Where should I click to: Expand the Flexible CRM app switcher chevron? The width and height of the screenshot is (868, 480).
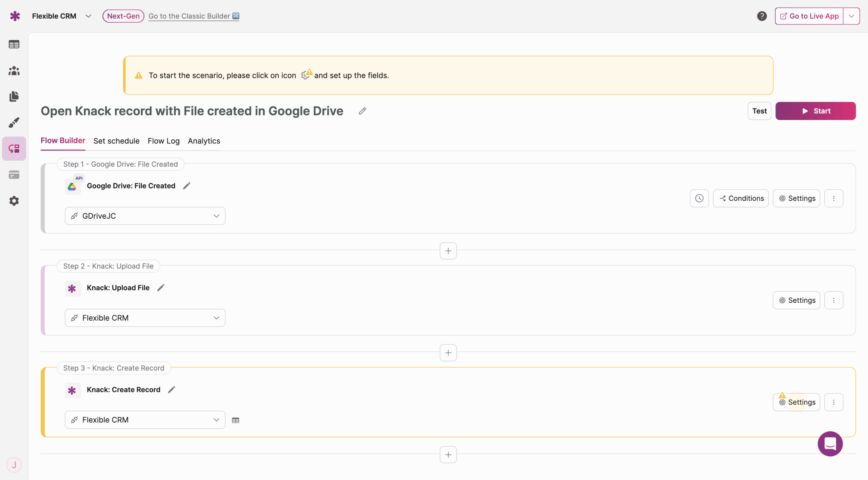[x=88, y=16]
